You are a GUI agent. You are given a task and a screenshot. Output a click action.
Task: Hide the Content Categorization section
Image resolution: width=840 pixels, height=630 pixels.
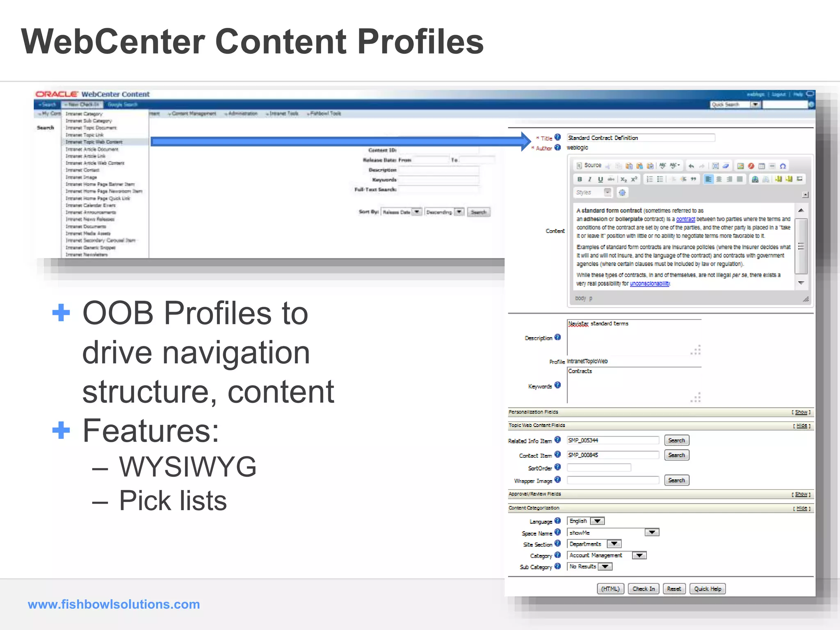coord(802,508)
